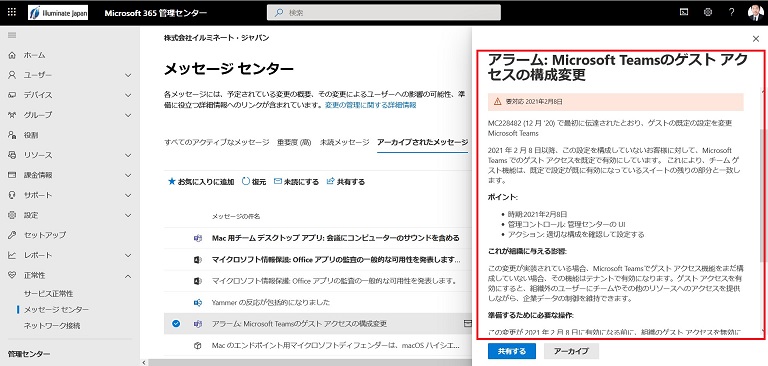This screenshot has height=366, width=768.
Task: Open ネットワーク接続 in sidebar
Action: (x=52, y=325)
